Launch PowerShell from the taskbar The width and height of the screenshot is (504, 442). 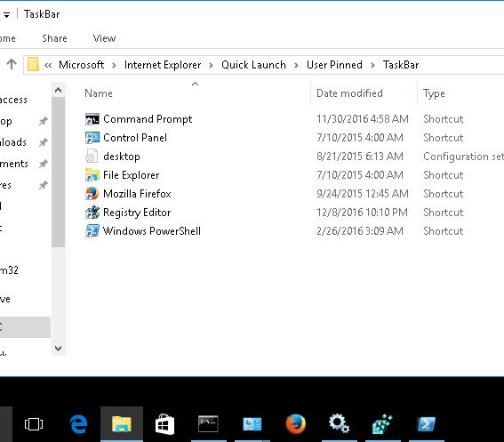(426, 424)
